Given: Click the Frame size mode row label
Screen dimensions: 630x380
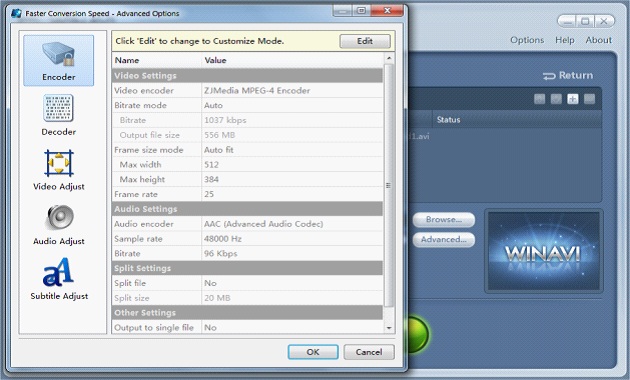Looking at the screenshot, I should click(x=149, y=150).
